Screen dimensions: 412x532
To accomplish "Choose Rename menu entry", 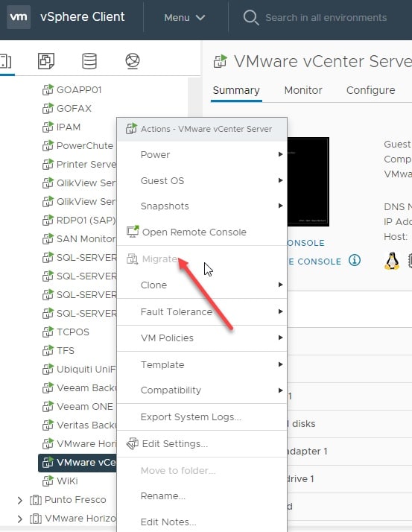I will (202, 496).
